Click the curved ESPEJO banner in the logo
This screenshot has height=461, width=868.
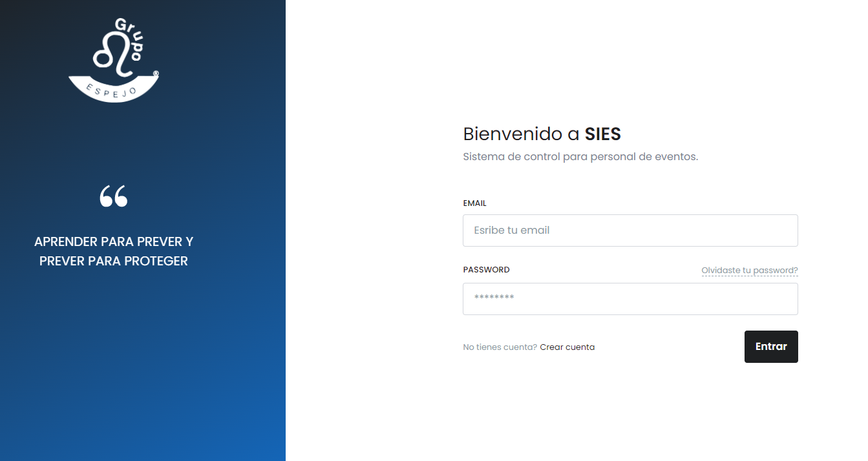coord(112,90)
